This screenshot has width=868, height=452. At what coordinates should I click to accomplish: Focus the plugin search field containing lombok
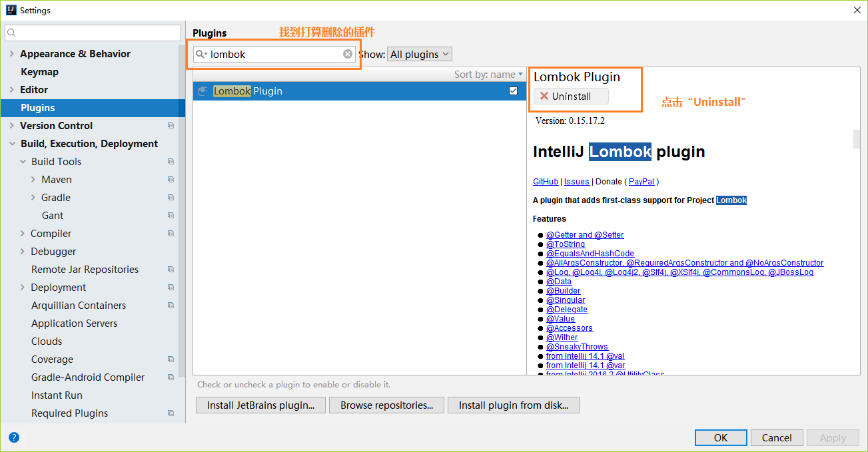pyautogui.click(x=275, y=54)
